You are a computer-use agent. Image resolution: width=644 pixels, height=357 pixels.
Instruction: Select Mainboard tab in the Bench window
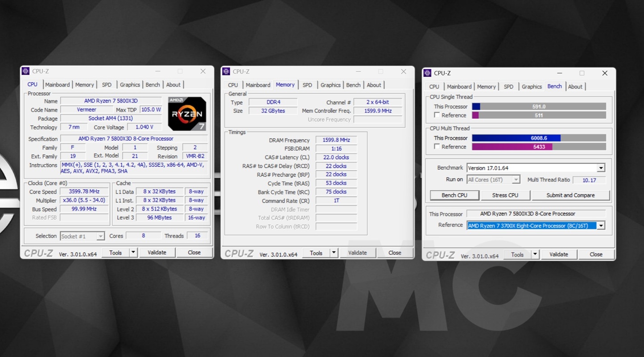(x=459, y=87)
